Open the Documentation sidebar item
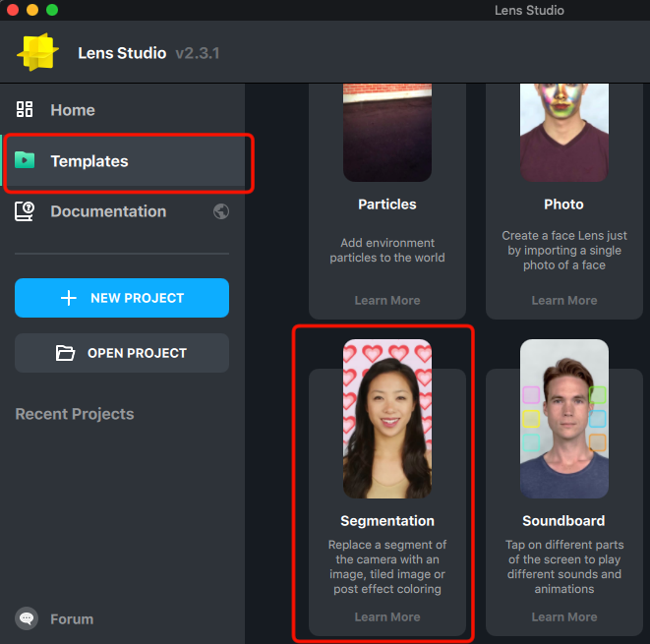Viewport: 650px width, 644px height. point(122,211)
